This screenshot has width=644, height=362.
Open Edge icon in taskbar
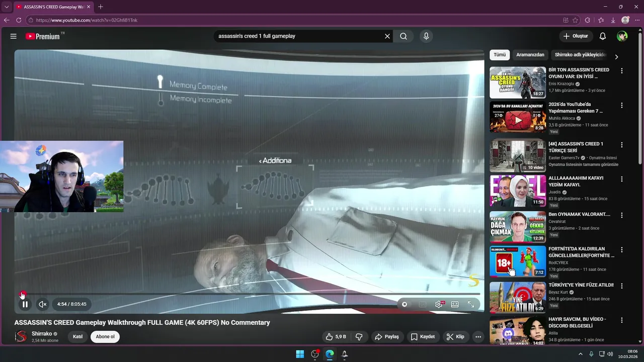click(330, 354)
